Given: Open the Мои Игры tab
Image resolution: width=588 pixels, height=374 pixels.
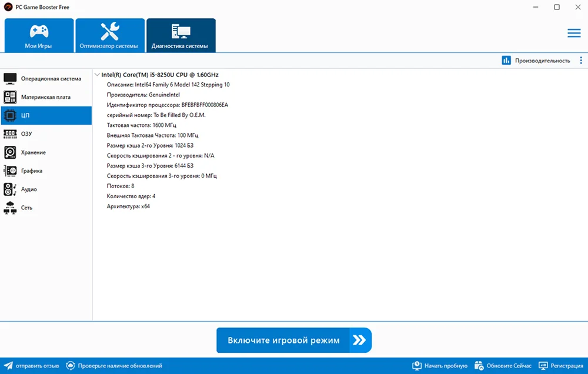Looking at the screenshot, I should coord(39,35).
